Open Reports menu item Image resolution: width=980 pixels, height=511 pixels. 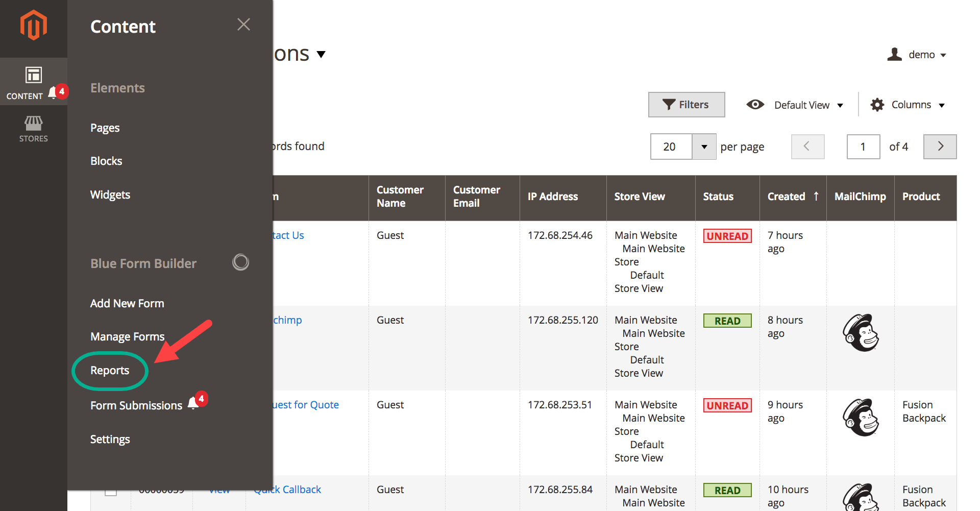110,370
